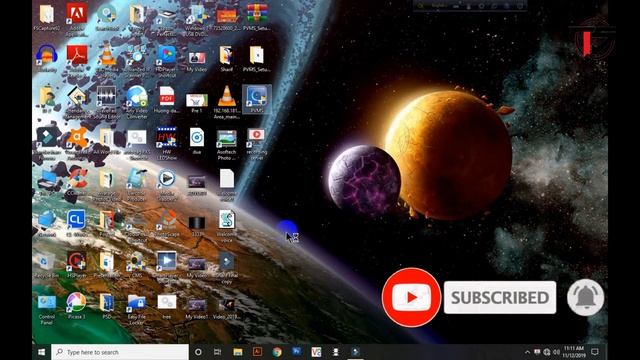Open the FSCapture folder icon
This screenshot has height=360, width=640.
pos(47,17)
